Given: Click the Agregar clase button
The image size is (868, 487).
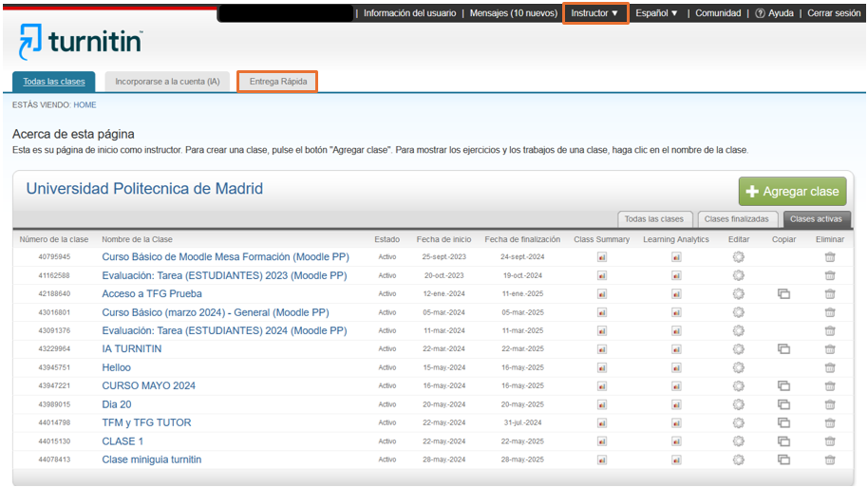Looking at the screenshot, I should 792,192.
